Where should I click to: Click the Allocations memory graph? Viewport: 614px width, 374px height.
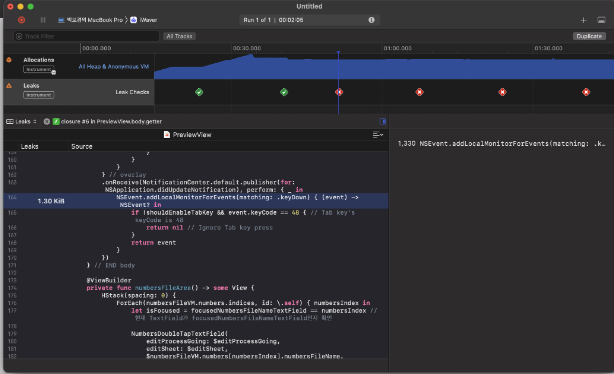pyautogui.click(x=384, y=67)
